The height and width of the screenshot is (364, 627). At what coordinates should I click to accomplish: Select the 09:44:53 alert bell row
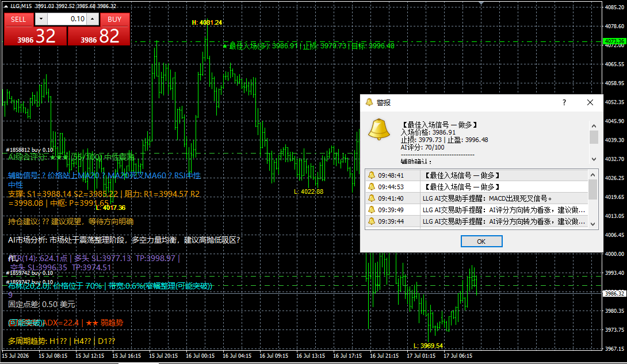(x=476, y=187)
